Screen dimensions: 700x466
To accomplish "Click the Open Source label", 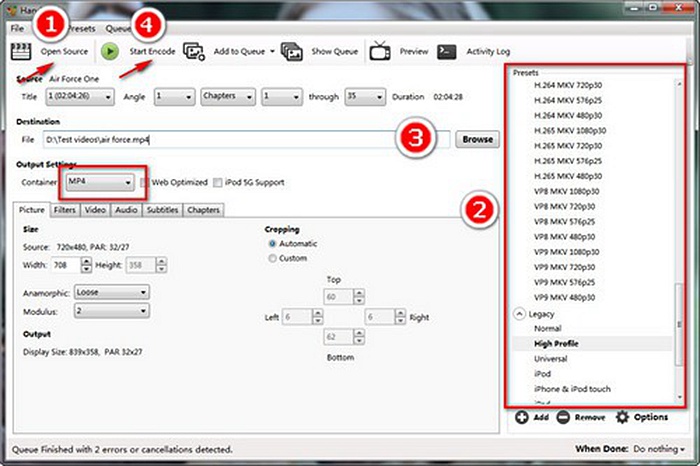I will pyautogui.click(x=64, y=51).
